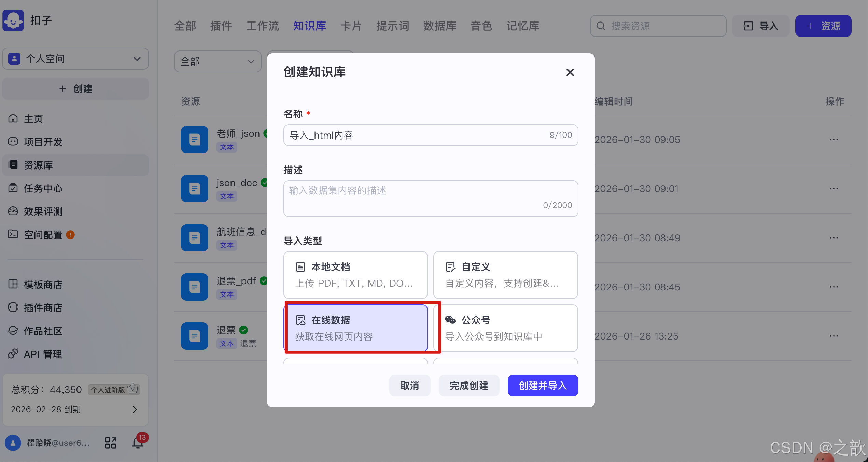Open the notification bell with badge 13
868x462 pixels.
click(138, 443)
